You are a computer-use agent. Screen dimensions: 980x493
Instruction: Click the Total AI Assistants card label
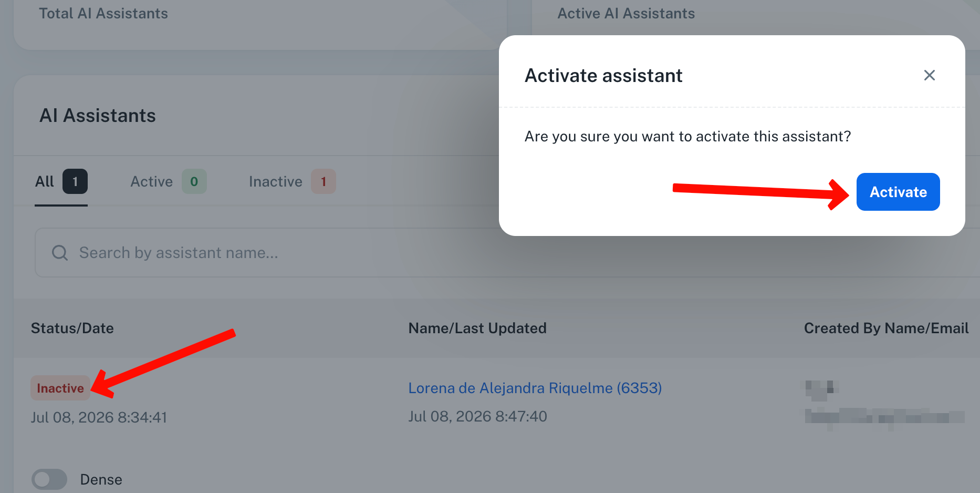(103, 13)
